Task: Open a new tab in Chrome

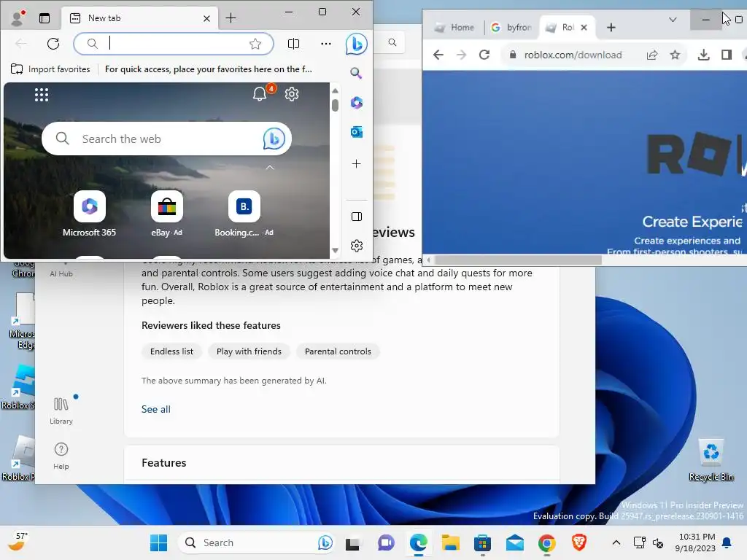Action: click(x=611, y=28)
